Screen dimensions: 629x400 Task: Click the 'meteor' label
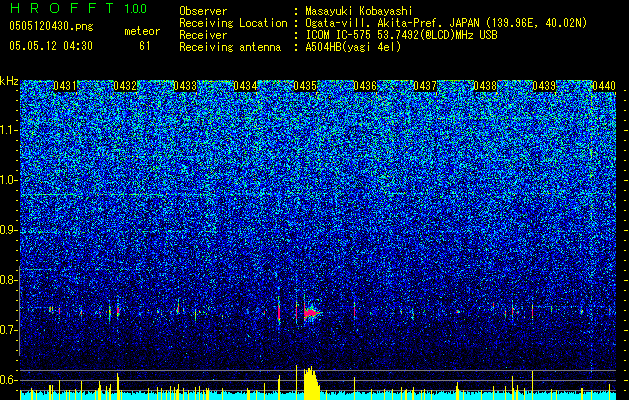[x=142, y=31]
